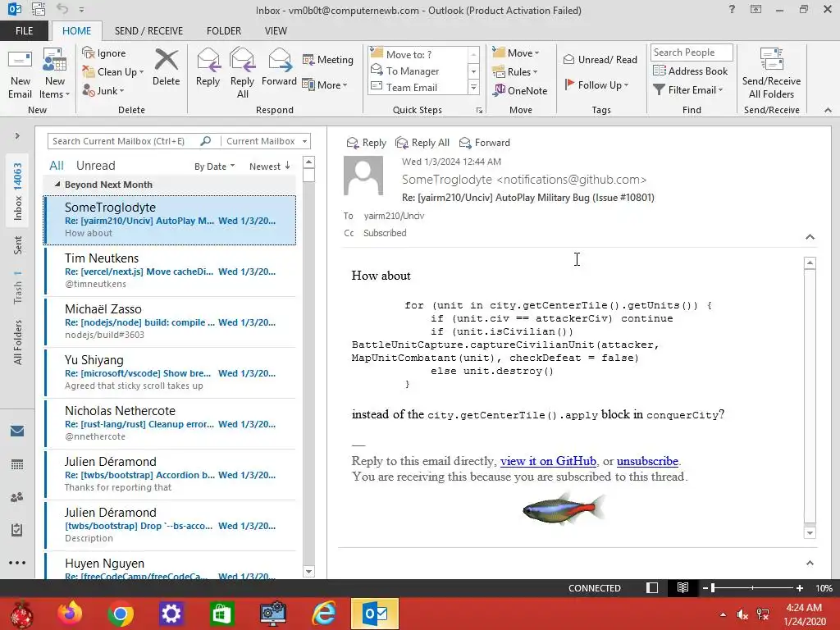Open the Follow Up flag menu
The width and height of the screenshot is (840, 630).
596,84
